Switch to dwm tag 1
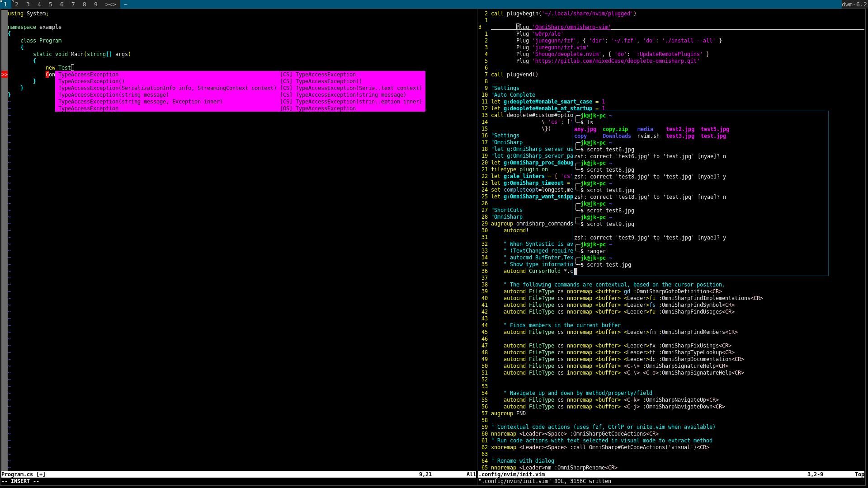 5,4
